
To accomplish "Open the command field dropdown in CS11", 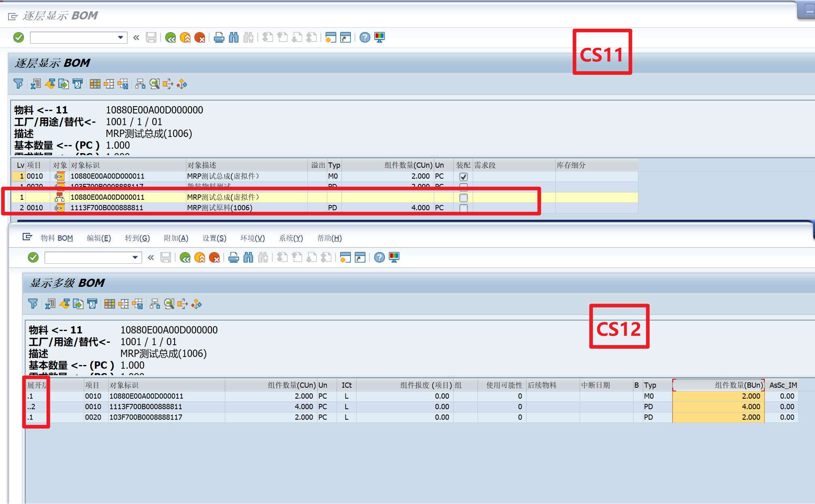I will click(x=120, y=37).
